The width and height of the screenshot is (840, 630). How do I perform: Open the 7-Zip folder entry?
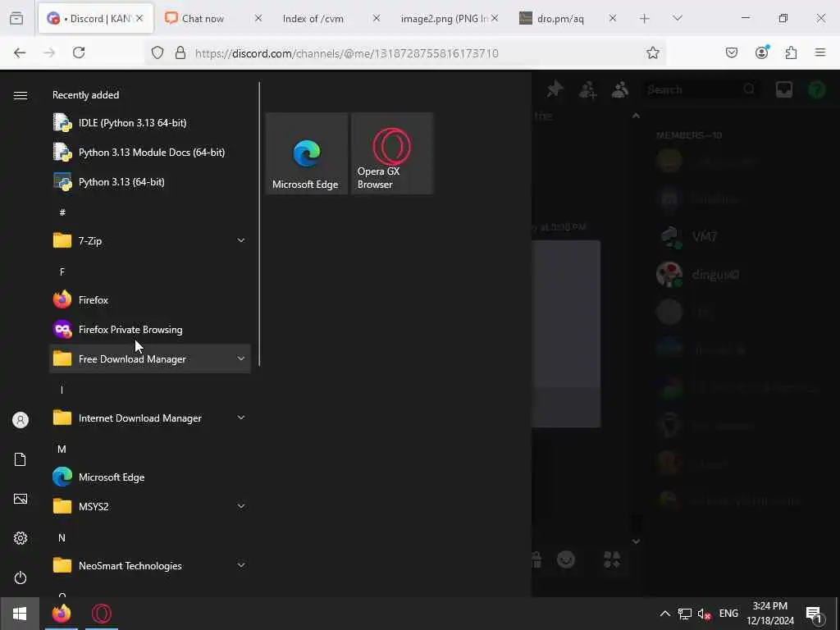(x=149, y=240)
